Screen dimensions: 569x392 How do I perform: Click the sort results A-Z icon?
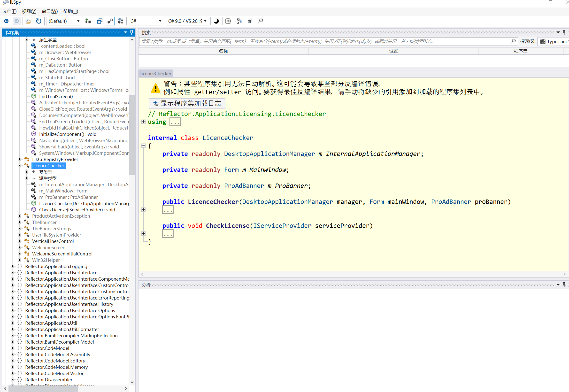click(x=239, y=21)
